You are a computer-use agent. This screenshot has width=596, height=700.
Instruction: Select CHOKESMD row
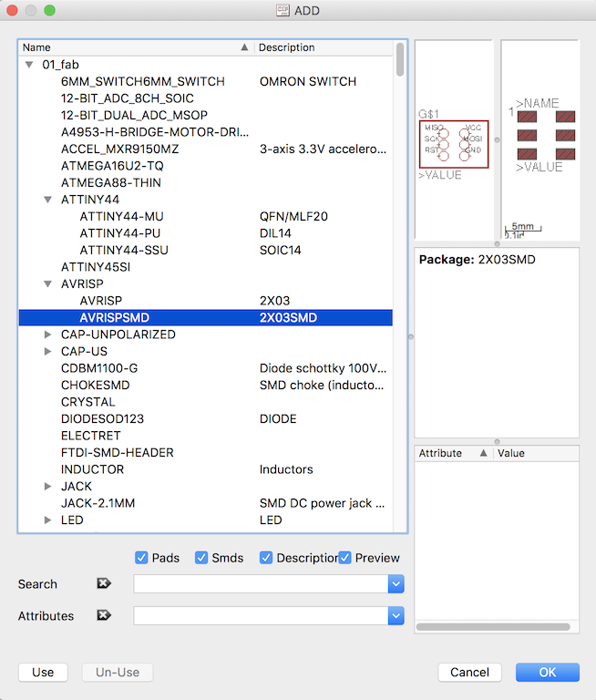[205, 386]
